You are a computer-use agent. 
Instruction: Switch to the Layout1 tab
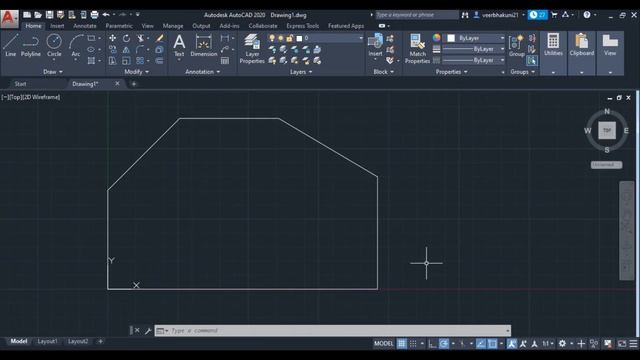point(47,341)
